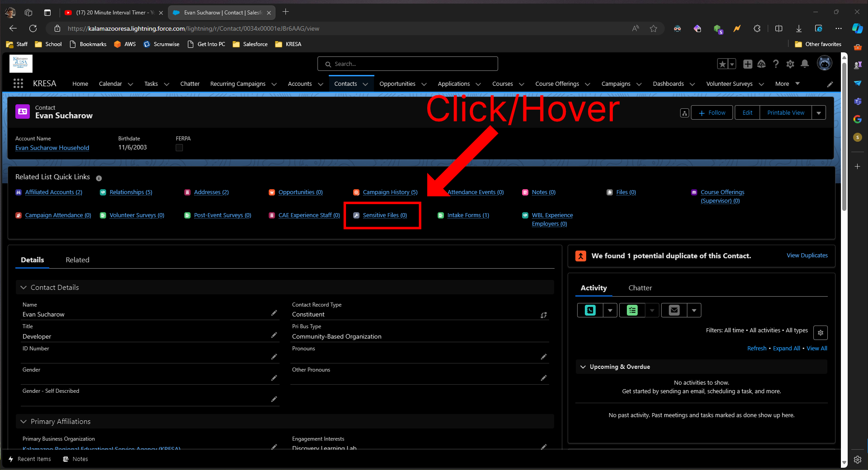
Task: Collapse the Primary Affiliations section
Action: click(x=23, y=422)
